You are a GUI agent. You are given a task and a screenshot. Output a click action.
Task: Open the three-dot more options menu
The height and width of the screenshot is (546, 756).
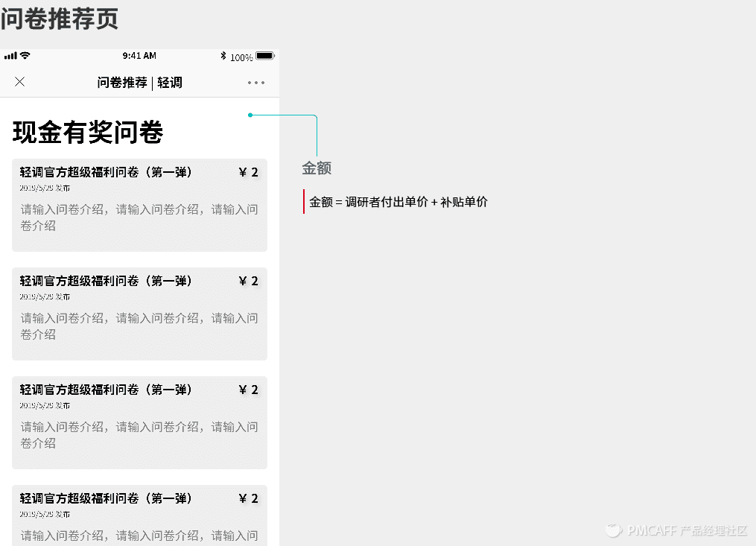click(256, 83)
